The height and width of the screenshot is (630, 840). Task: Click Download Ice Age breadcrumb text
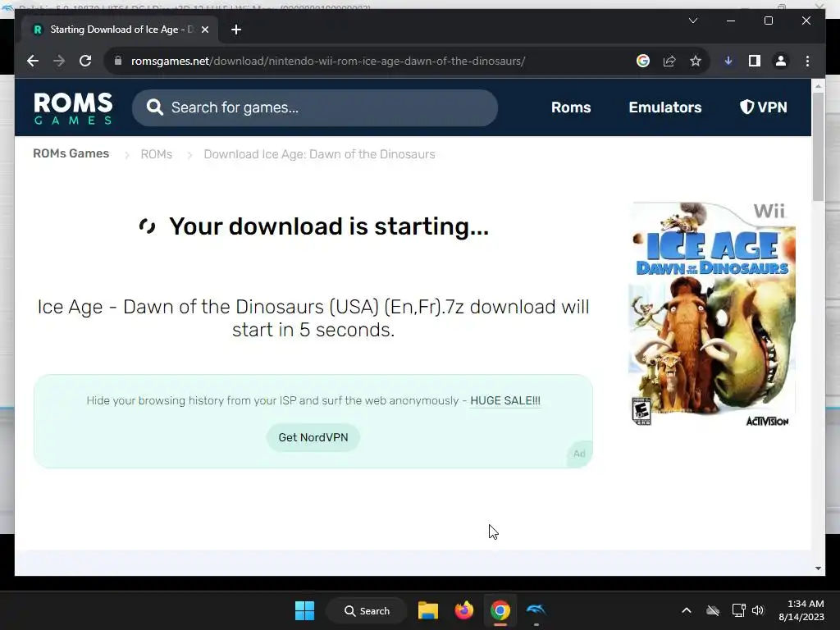pyautogui.click(x=319, y=154)
